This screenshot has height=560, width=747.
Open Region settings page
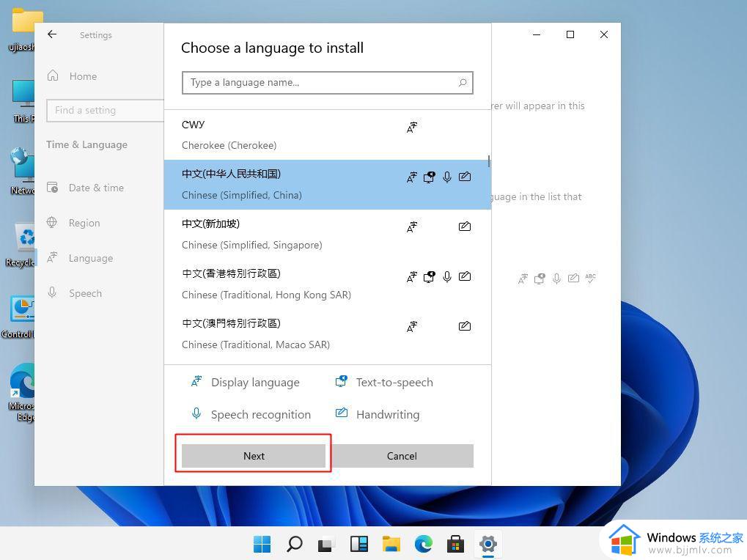point(84,223)
